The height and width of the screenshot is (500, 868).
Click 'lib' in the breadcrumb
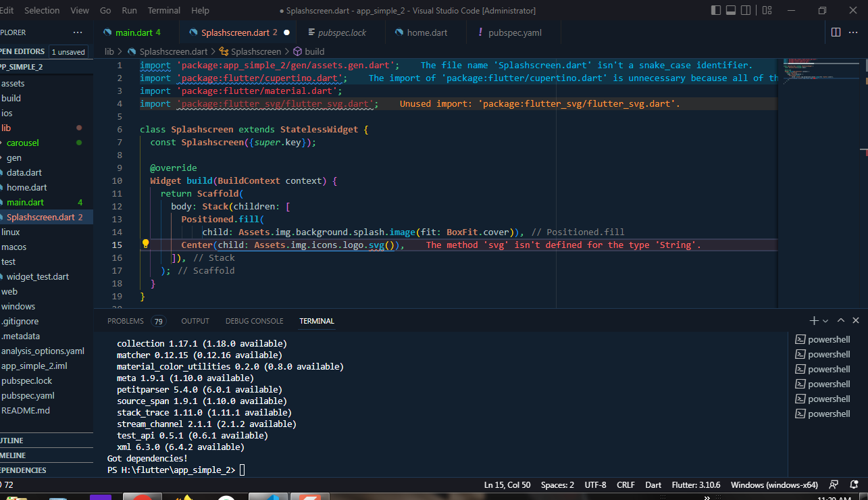click(x=109, y=51)
